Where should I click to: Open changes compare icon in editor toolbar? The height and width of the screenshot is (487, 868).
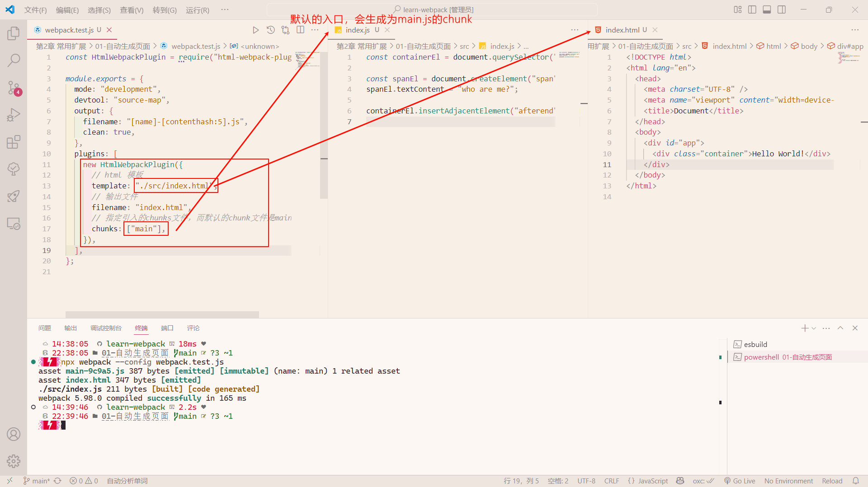pos(285,30)
